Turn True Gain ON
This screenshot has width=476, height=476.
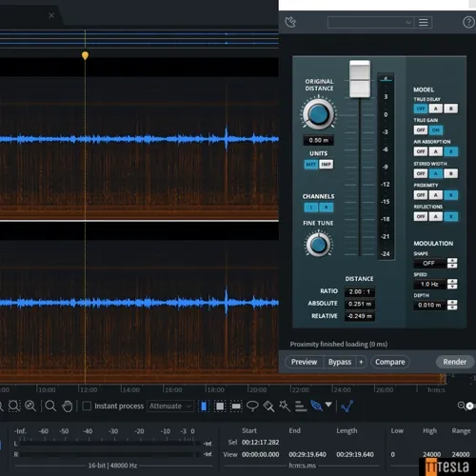[436, 129]
